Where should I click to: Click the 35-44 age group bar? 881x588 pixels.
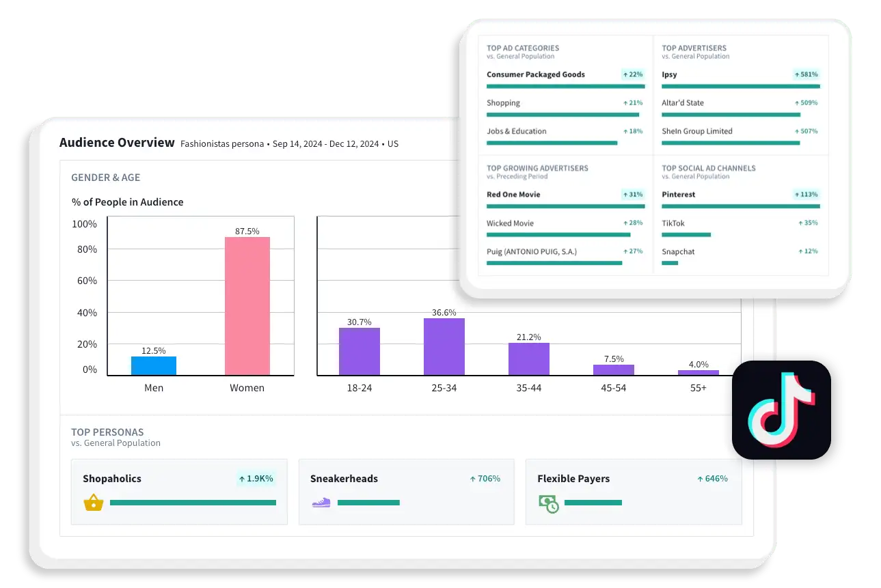point(529,359)
